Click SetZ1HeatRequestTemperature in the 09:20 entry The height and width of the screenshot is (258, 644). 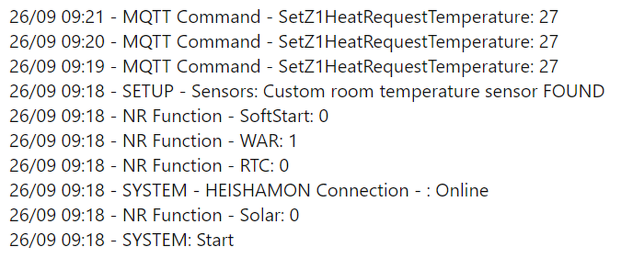[x=405, y=42]
